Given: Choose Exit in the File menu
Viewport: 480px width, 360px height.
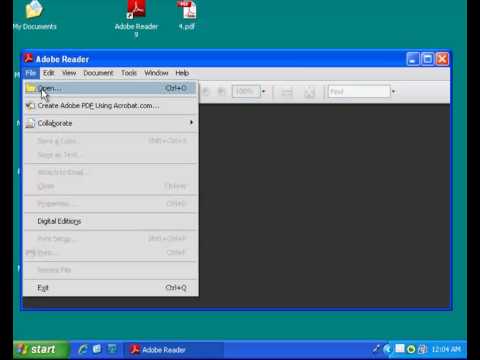Looking at the screenshot, I should (110, 288).
